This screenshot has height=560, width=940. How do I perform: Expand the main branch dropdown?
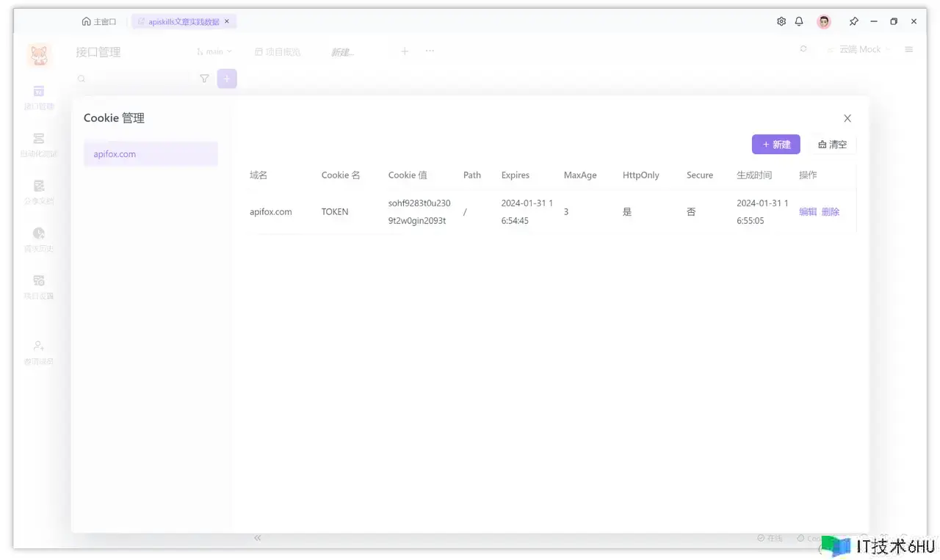[x=214, y=51]
